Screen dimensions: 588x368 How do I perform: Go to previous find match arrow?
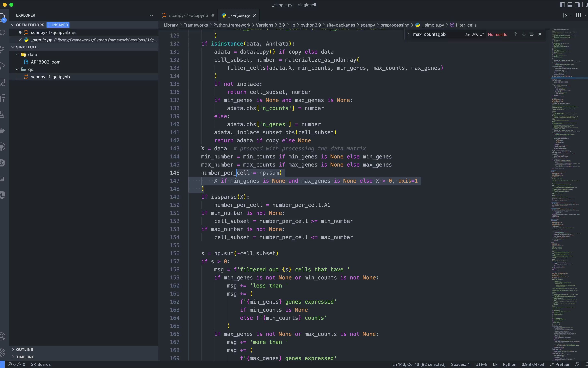pyautogui.click(x=515, y=34)
